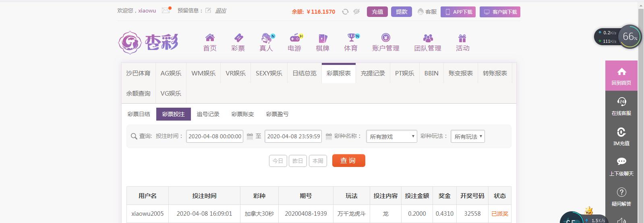Open the 彩票日结 sub-tab

coord(139,114)
